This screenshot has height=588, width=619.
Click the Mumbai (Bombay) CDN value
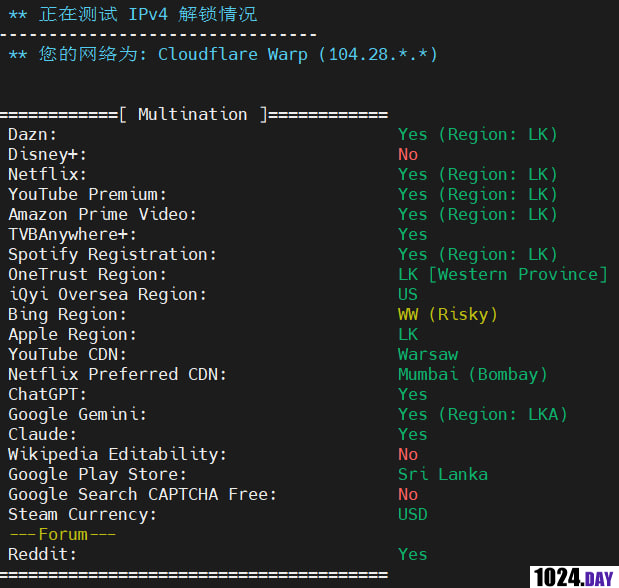(472, 374)
